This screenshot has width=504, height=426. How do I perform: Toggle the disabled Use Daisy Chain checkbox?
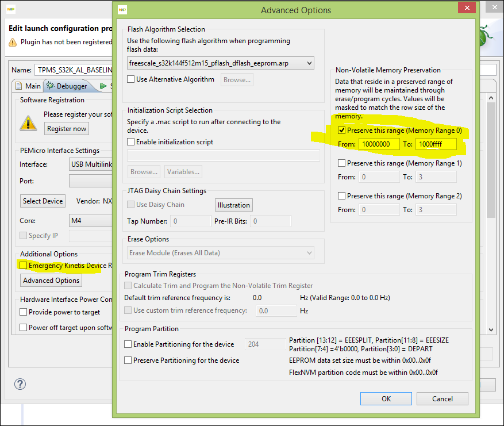tap(131, 205)
